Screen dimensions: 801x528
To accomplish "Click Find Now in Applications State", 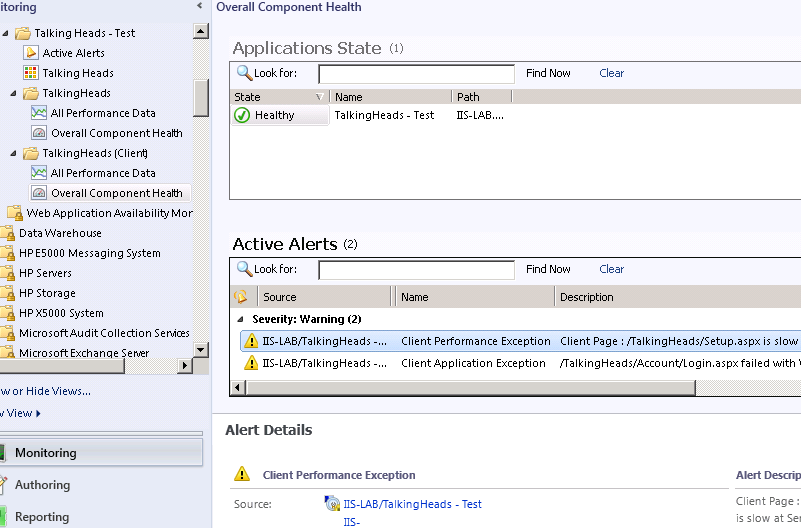I will pos(548,73).
